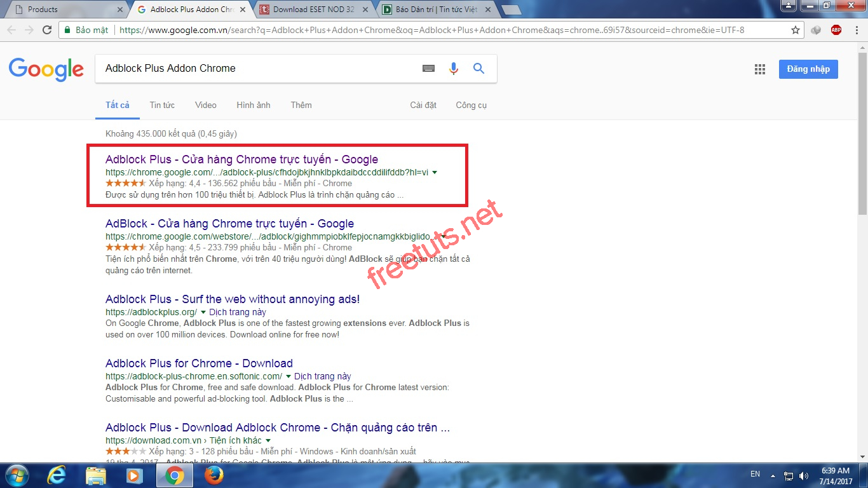Screen dimensions: 868x488
Task: Expand arrow next to chrome.google.com adblock-plus URL
Action: (x=435, y=172)
